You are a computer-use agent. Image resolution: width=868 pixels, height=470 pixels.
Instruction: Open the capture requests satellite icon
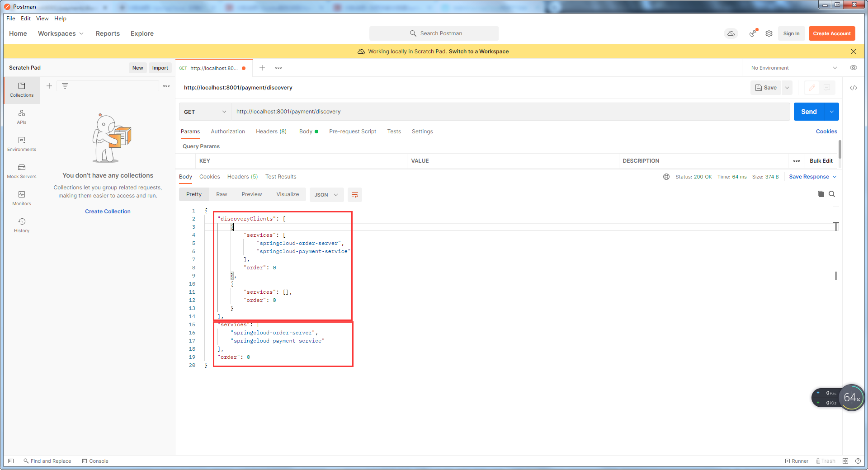tap(753, 33)
